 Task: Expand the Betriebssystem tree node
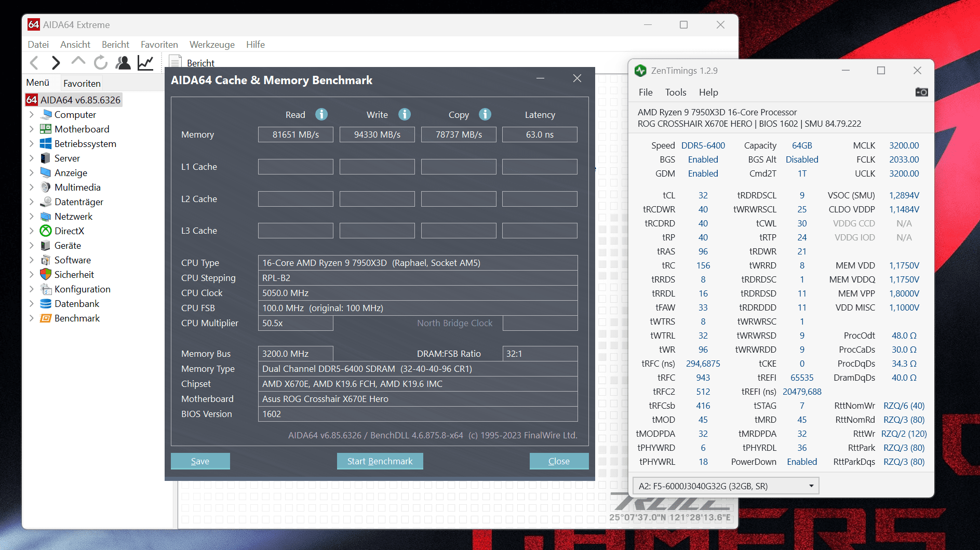(32, 143)
